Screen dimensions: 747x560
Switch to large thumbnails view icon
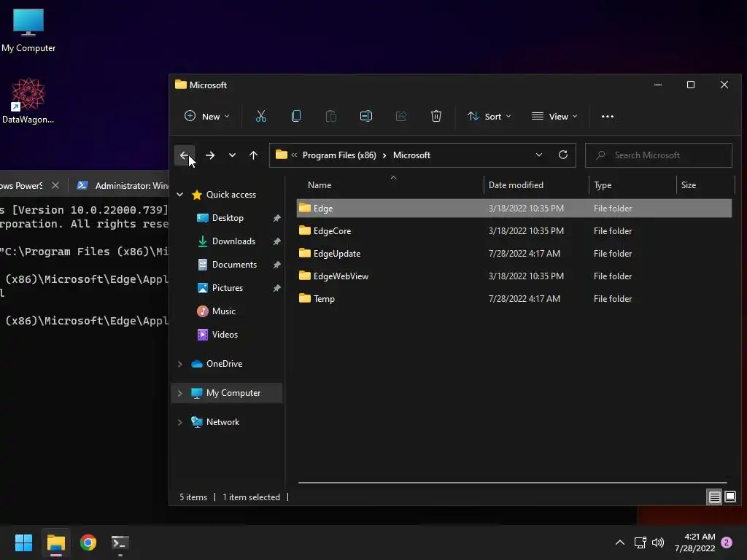(x=730, y=497)
